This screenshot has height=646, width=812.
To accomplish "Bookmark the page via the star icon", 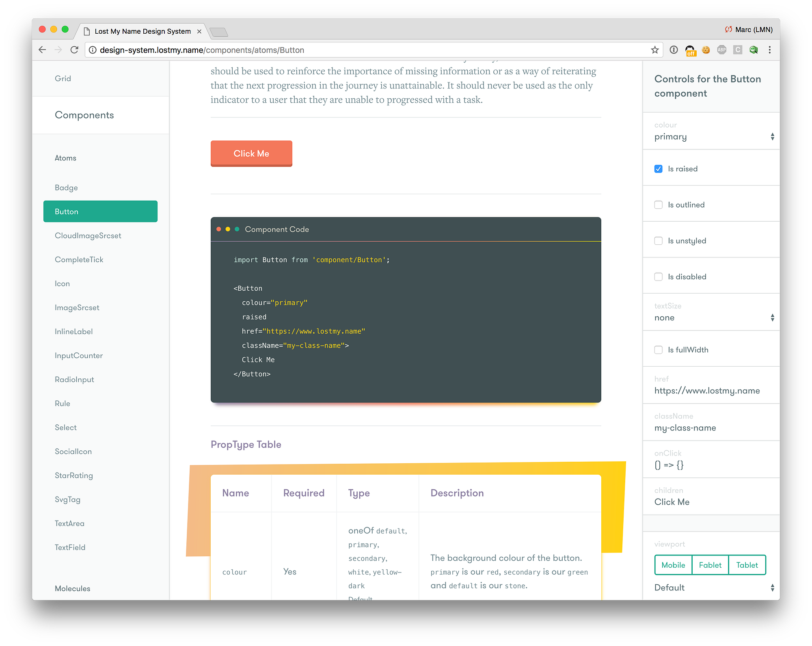I will pos(654,50).
